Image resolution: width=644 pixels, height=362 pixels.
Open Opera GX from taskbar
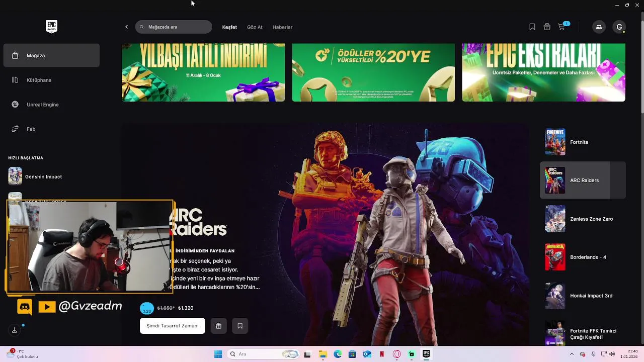click(397, 354)
